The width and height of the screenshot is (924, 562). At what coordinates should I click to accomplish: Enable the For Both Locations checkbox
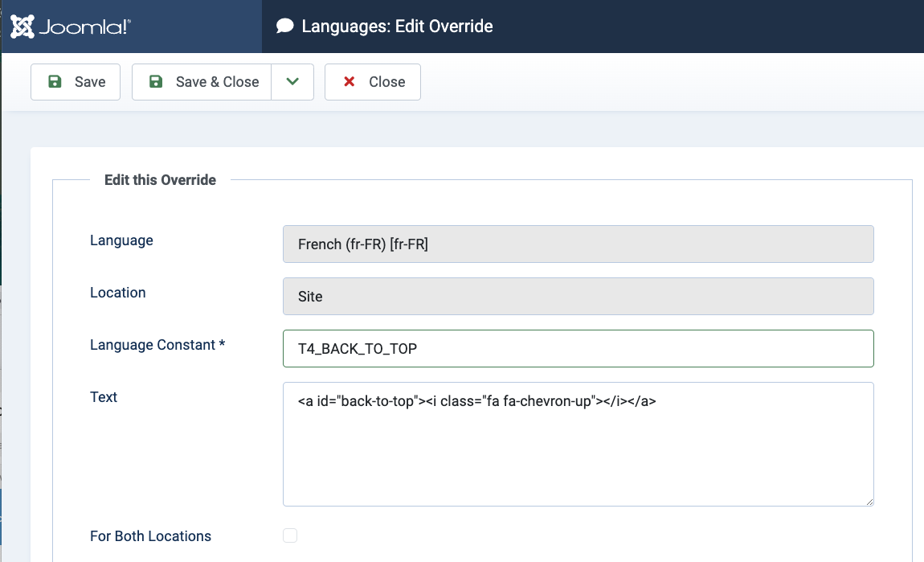point(290,535)
